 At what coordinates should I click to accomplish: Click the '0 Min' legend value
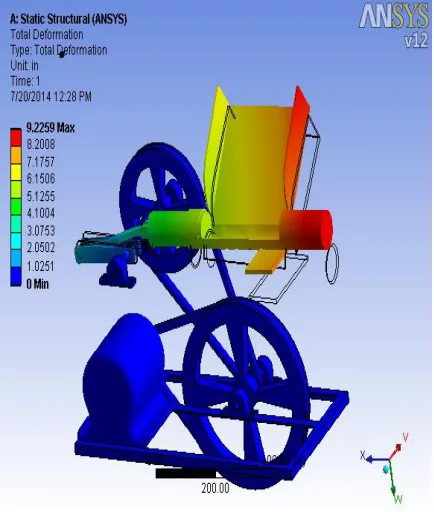point(38,284)
